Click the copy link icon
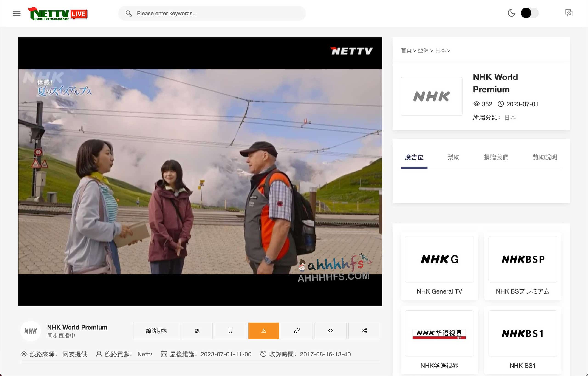 click(x=297, y=331)
